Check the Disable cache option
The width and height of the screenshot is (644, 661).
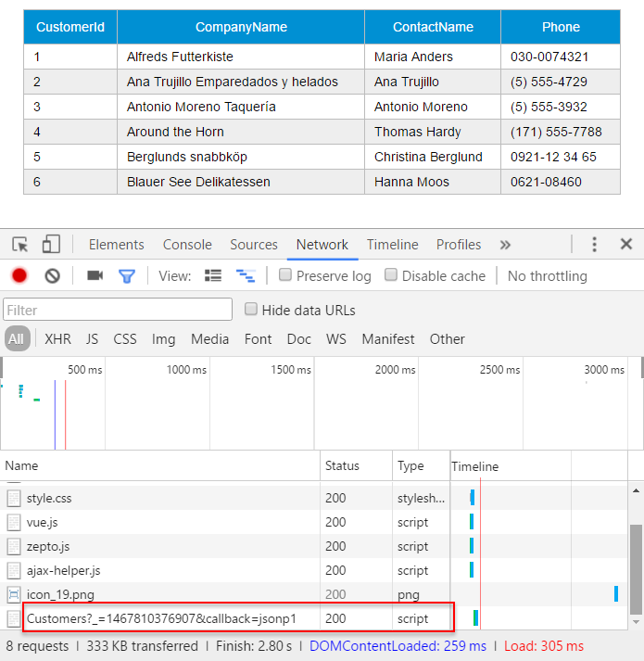(391, 274)
